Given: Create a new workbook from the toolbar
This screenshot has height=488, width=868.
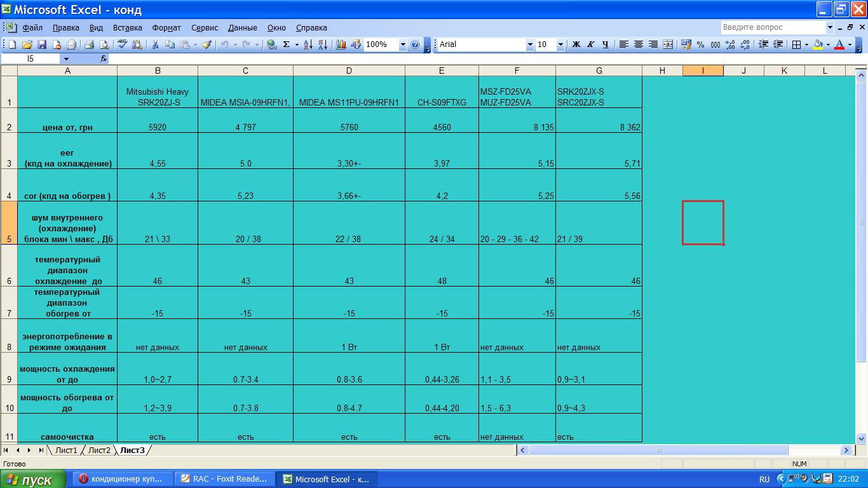Looking at the screenshot, I should coord(12,44).
